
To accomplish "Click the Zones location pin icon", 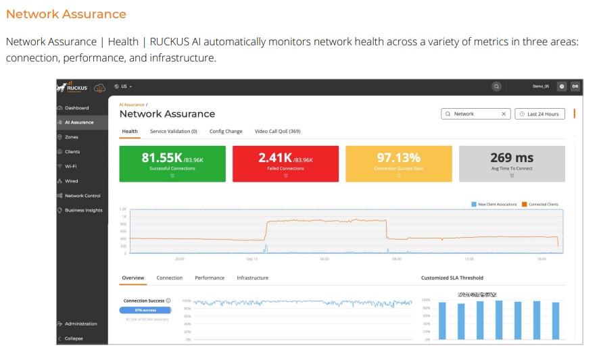I will click(59, 137).
